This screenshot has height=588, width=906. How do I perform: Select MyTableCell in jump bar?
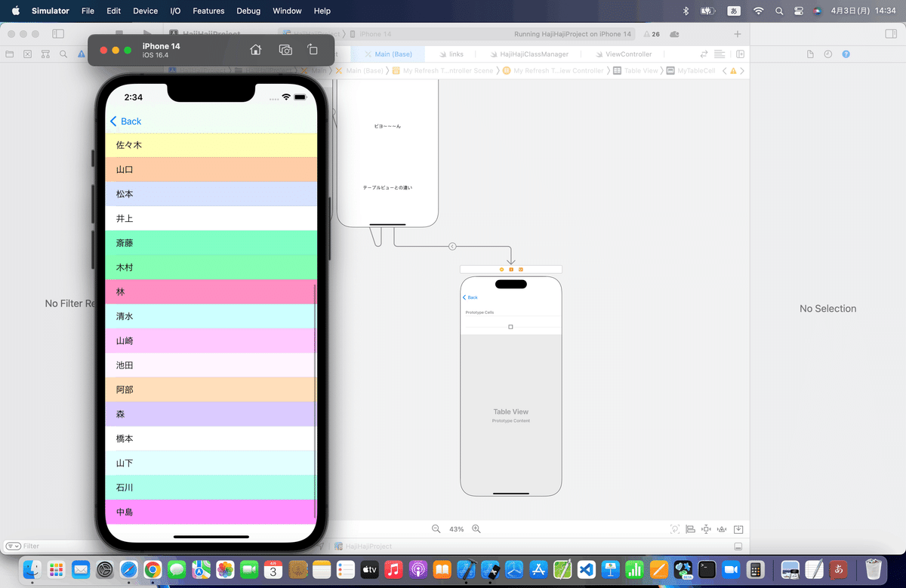(691, 71)
